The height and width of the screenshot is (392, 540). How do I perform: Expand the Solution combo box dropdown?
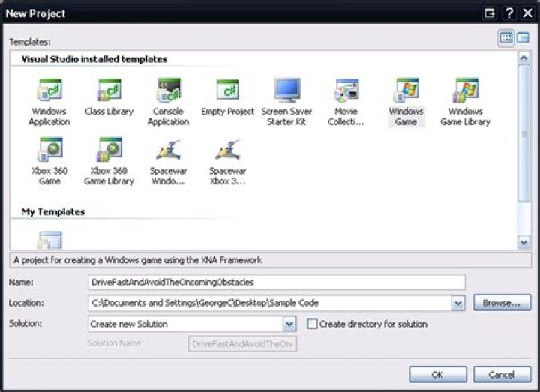tap(289, 324)
